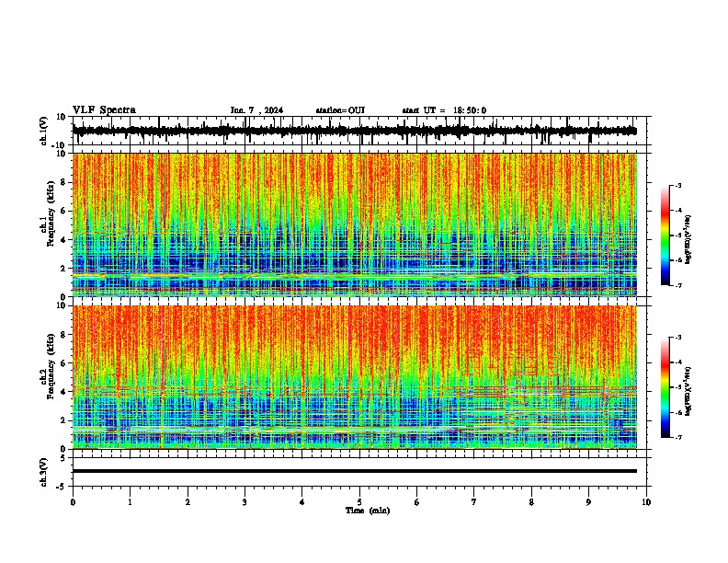The height and width of the screenshot is (563, 728).
Task: Click the "station=OUJ" header label
Action: (340, 110)
